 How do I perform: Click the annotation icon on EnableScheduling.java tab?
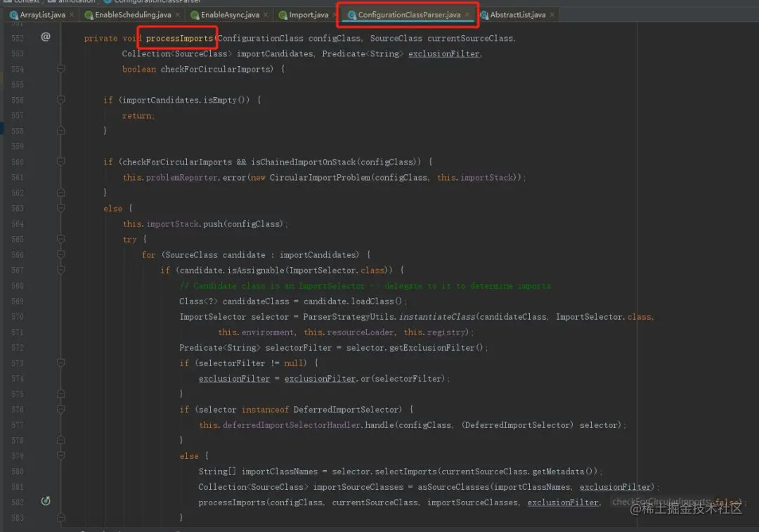pos(89,15)
